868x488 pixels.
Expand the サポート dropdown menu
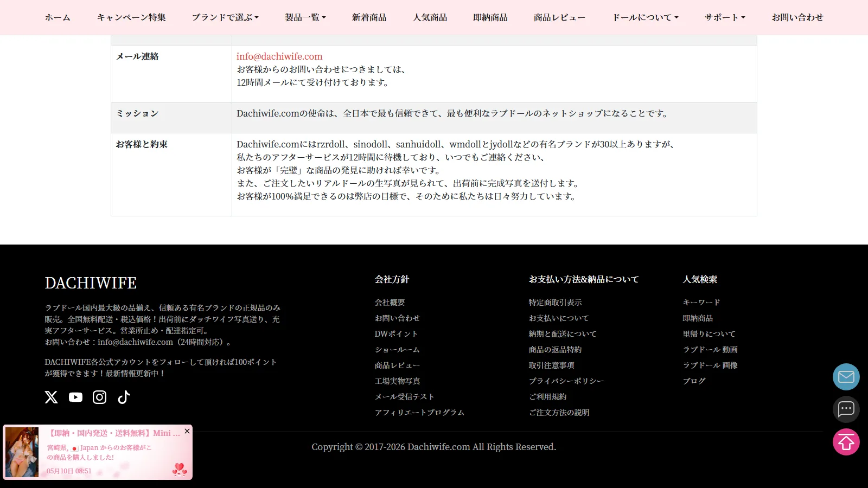(725, 17)
